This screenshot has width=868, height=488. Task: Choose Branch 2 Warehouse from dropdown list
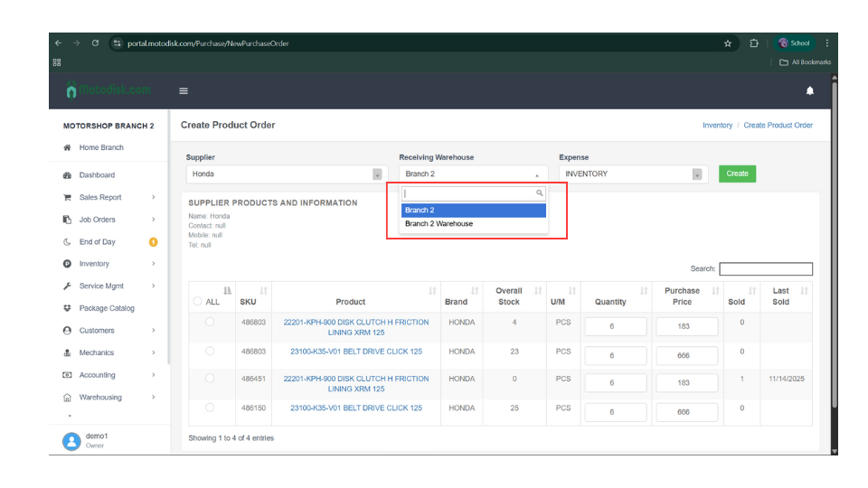[x=439, y=223]
